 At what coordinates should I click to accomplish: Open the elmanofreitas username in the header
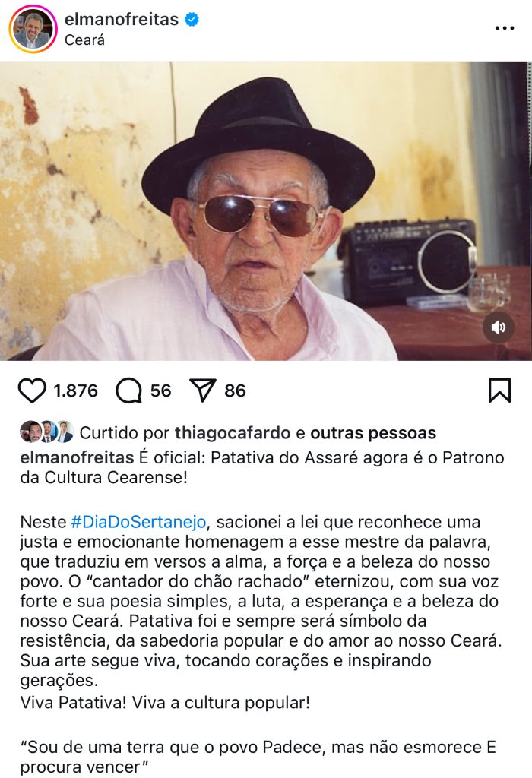point(122,19)
